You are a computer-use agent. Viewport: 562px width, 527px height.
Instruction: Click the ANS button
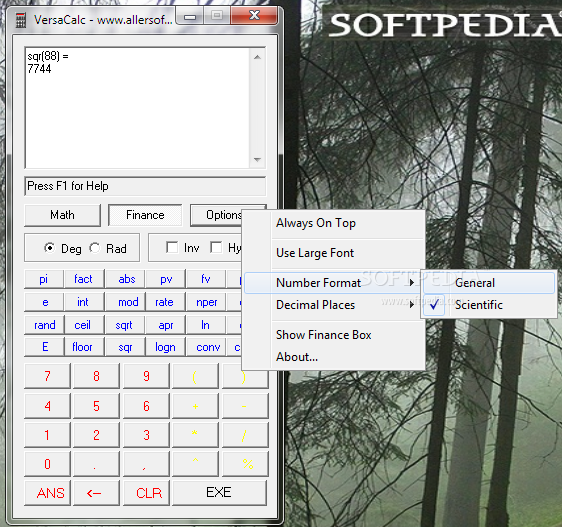pos(47,493)
